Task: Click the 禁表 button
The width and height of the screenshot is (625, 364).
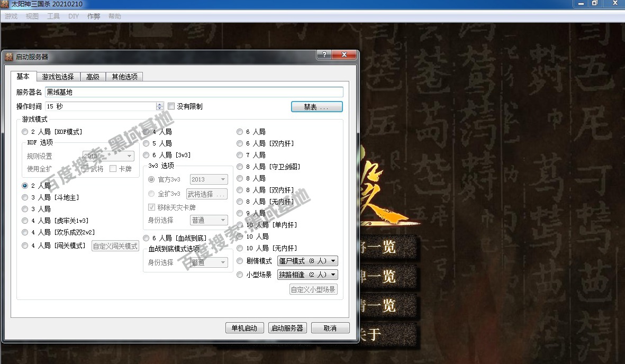Action: [x=317, y=107]
